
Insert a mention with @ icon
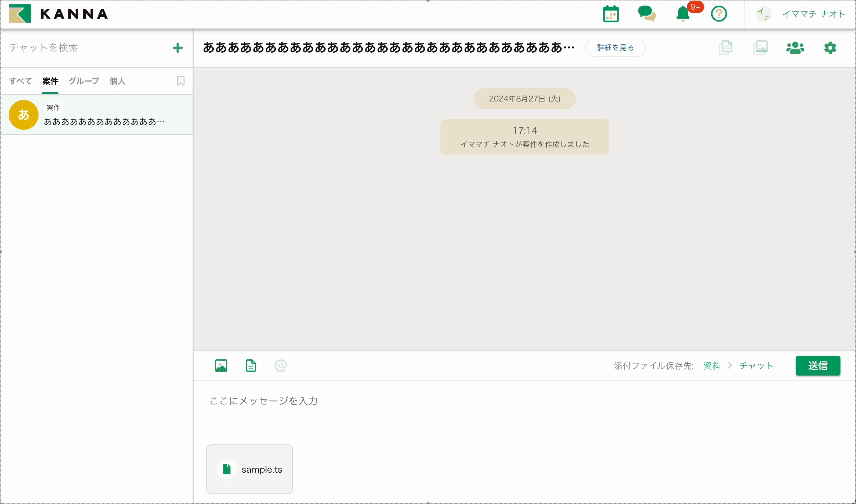tap(281, 366)
